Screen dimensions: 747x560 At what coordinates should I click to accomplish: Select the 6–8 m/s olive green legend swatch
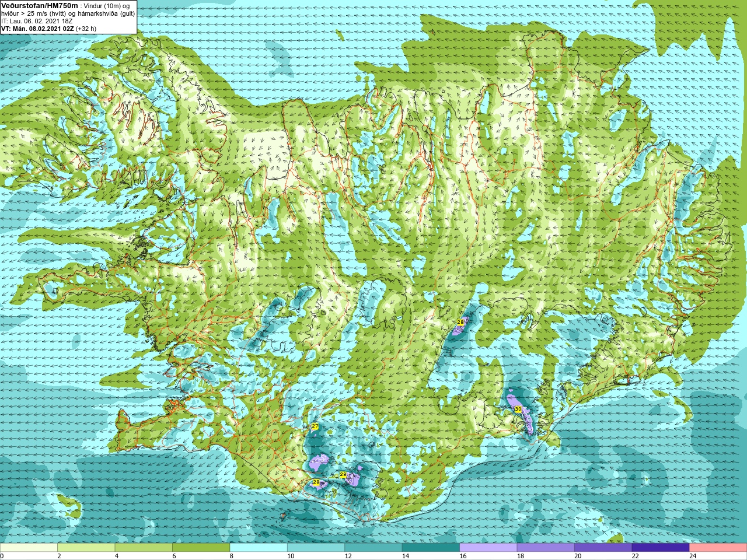click(201, 548)
